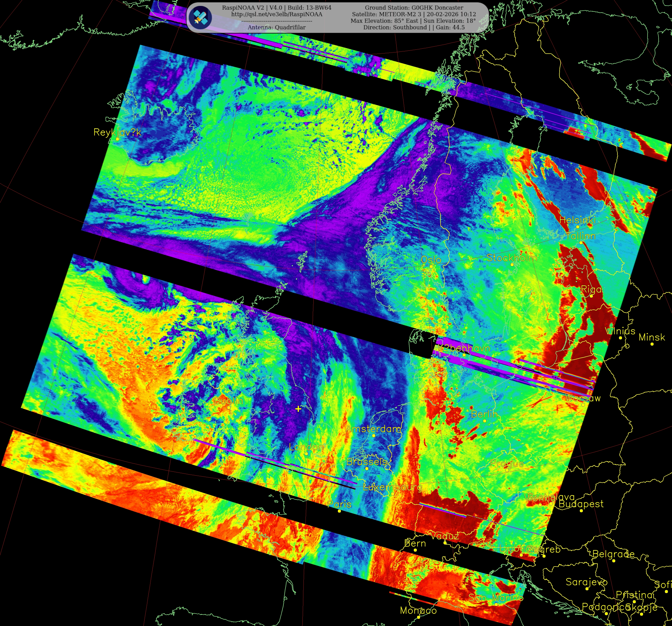
Task: Click the Stockholm city dot marker
Action: pos(512,264)
